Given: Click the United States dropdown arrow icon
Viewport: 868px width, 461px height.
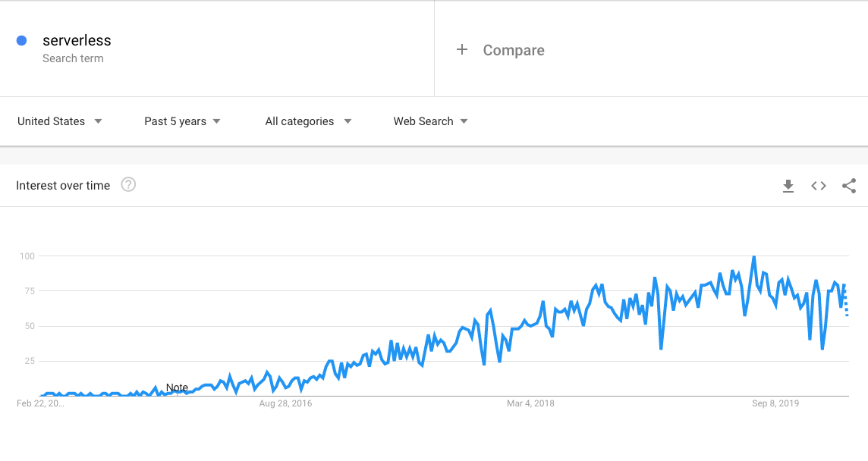Looking at the screenshot, I should (98, 121).
